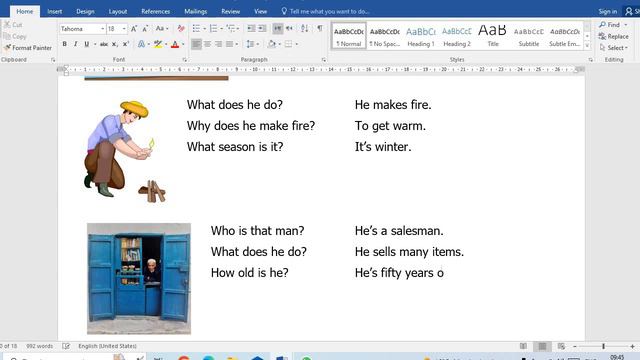
Task: Apply the Normal style
Action: (349, 36)
